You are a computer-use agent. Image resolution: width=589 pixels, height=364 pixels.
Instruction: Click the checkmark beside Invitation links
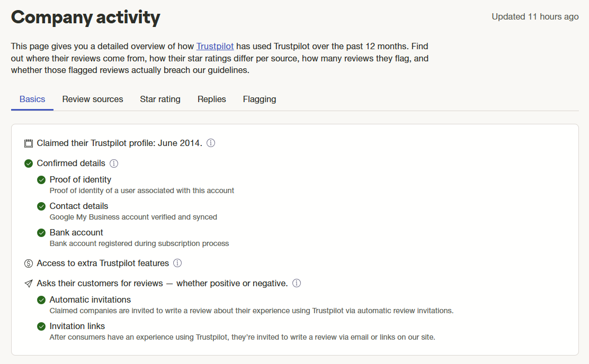[41, 326]
